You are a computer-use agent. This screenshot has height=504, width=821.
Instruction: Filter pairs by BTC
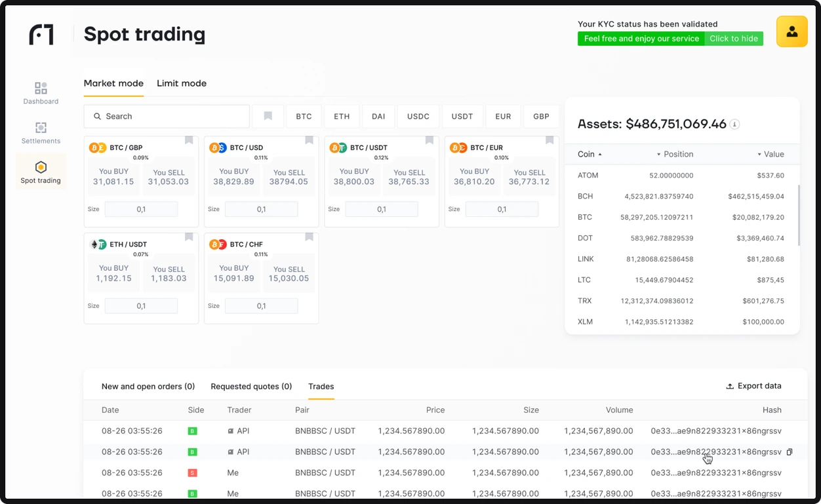click(x=304, y=116)
